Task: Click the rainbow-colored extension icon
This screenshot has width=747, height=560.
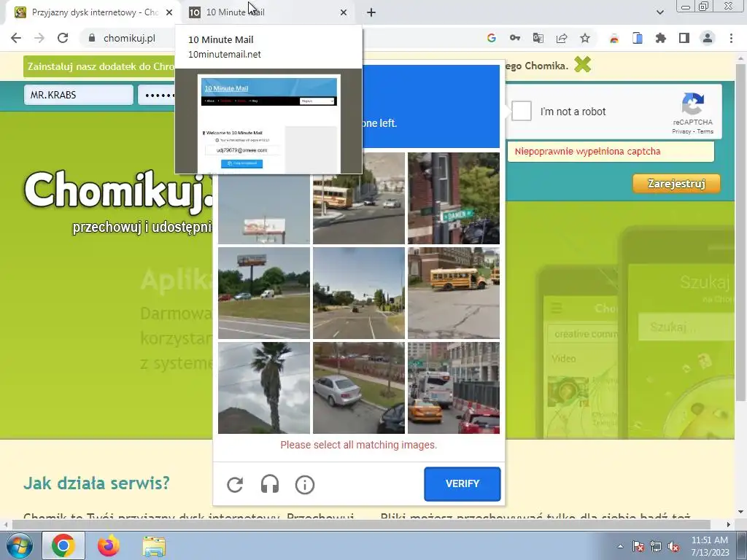Action: tap(614, 38)
